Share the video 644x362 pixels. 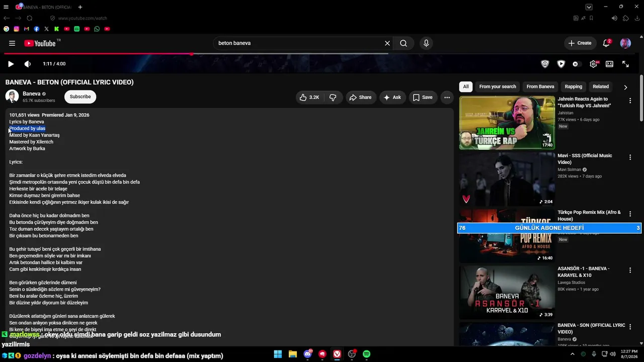click(360, 98)
